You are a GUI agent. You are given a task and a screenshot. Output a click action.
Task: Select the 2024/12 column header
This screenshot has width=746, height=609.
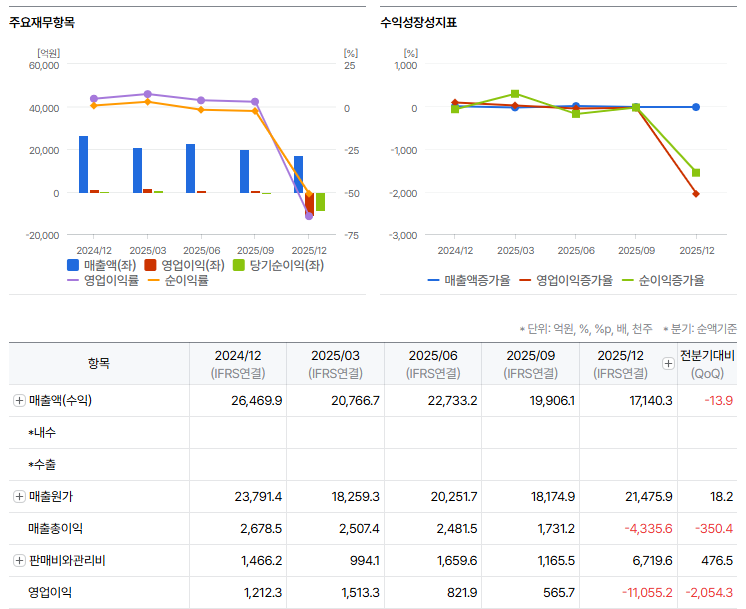click(238, 364)
